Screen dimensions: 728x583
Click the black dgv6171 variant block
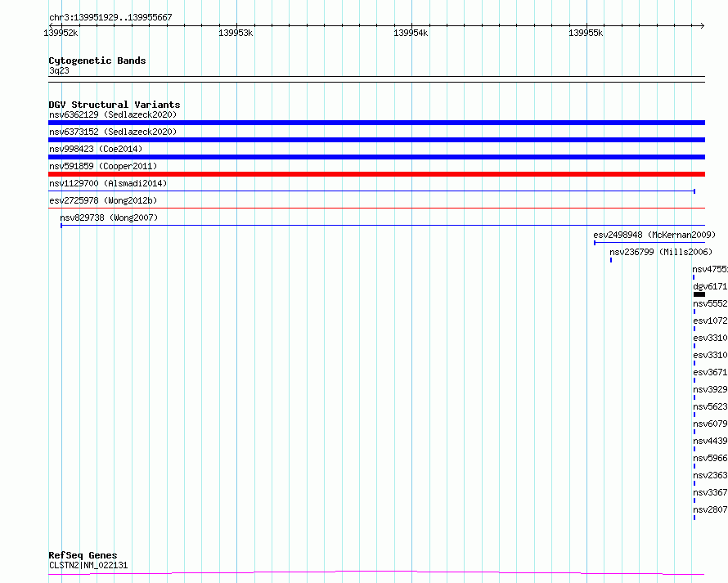(x=699, y=294)
